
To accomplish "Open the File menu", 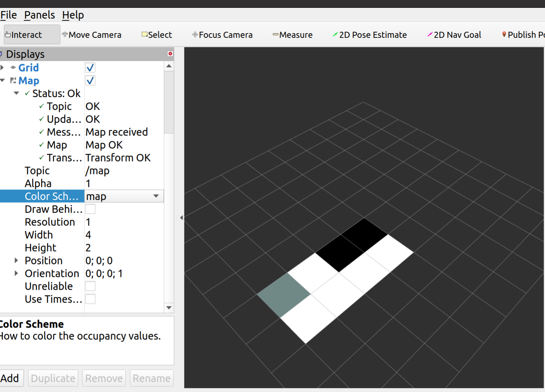I will [x=9, y=15].
